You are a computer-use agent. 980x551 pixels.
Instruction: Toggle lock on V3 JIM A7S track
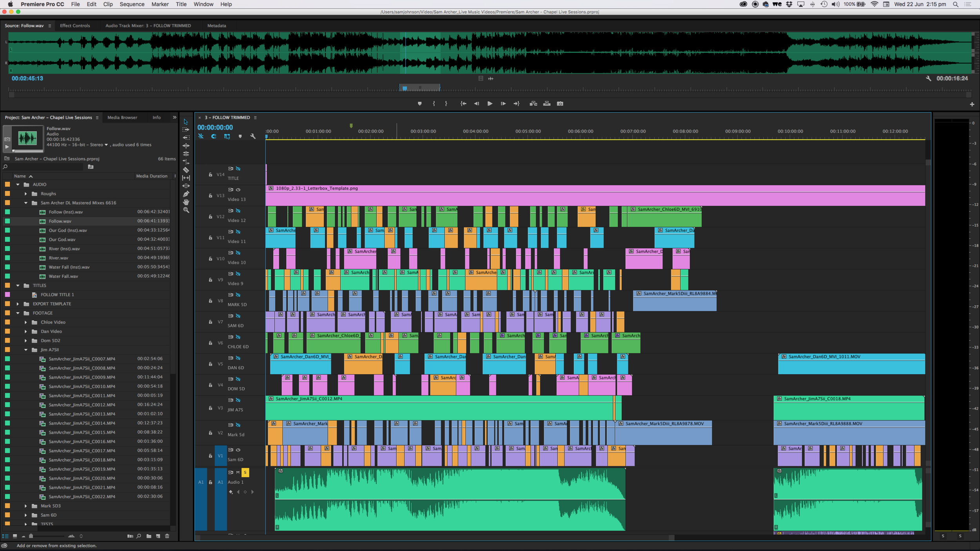(x=210, y=408)
